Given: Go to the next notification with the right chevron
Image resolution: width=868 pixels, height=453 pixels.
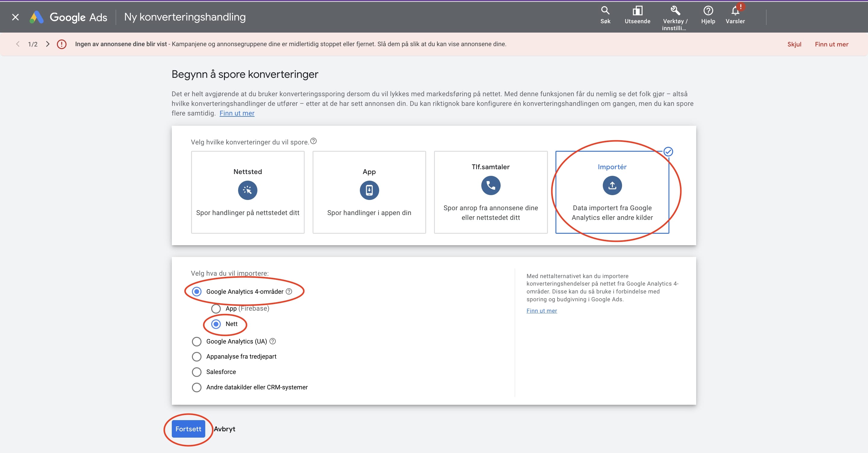Looking at the screenshot, I should coord(48,44).
